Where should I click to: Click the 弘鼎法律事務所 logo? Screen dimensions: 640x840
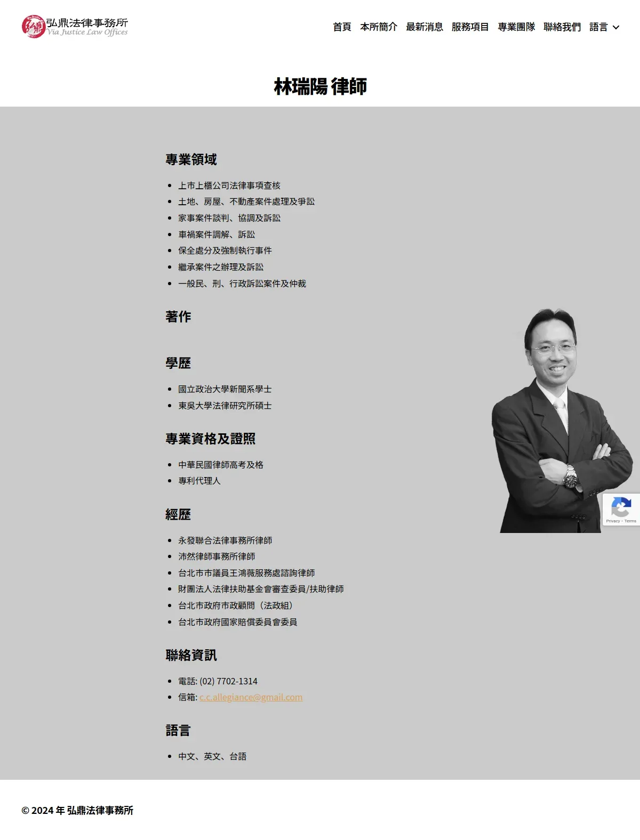[75, 27]
